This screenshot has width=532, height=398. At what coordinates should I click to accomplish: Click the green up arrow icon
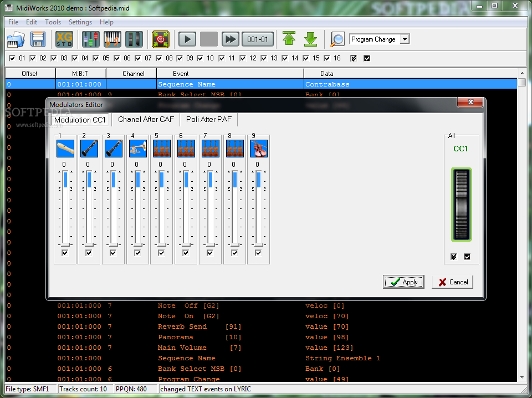coord(289,39)
